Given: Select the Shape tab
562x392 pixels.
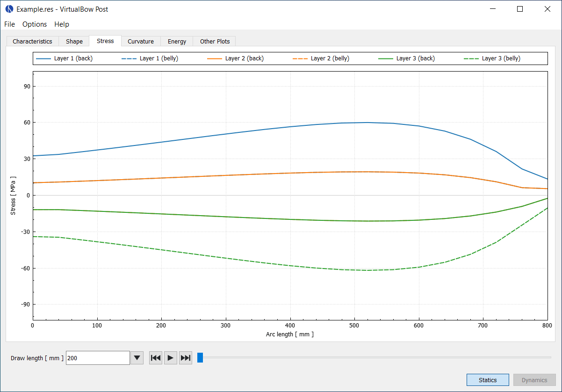Looking at the screenshot, I should [x=73, y=41].
